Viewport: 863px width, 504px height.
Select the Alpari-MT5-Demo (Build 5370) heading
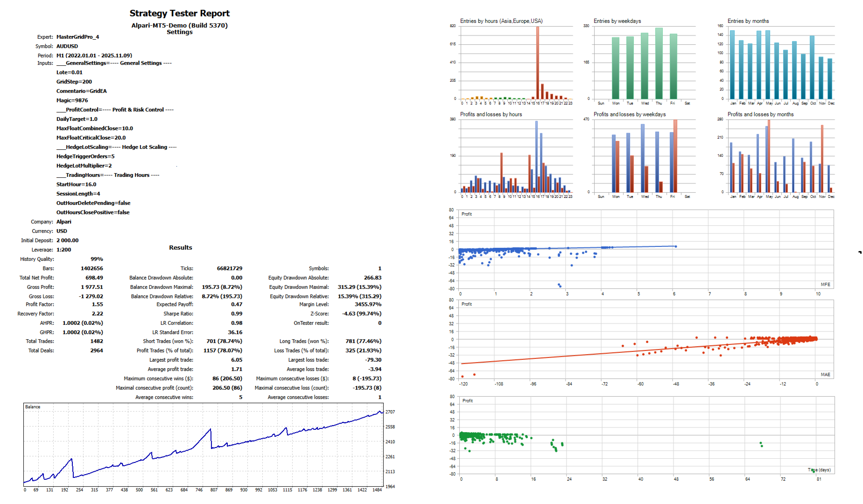tap(180, 25)
